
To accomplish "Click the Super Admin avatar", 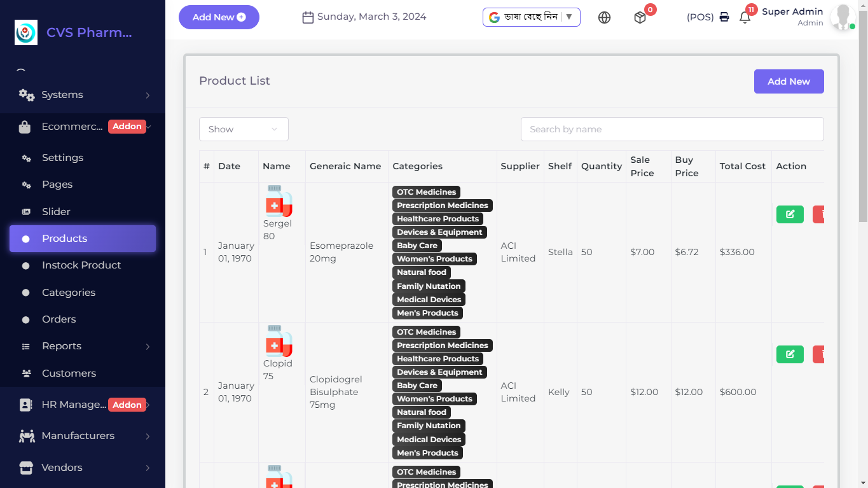I will click(843, 17).
